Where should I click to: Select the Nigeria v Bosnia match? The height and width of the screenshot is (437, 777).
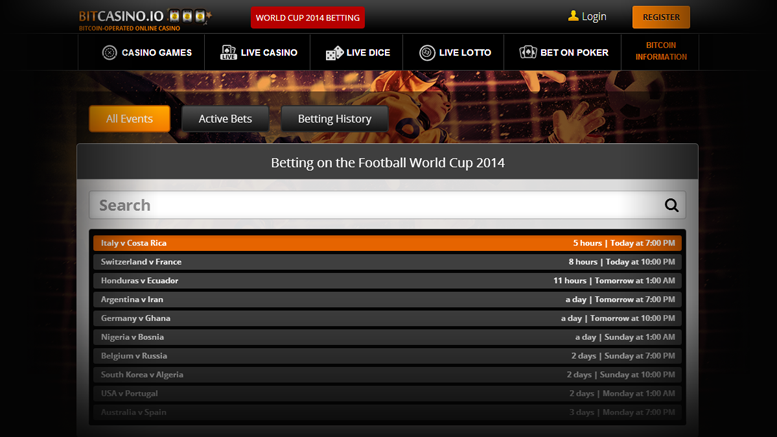388,337
